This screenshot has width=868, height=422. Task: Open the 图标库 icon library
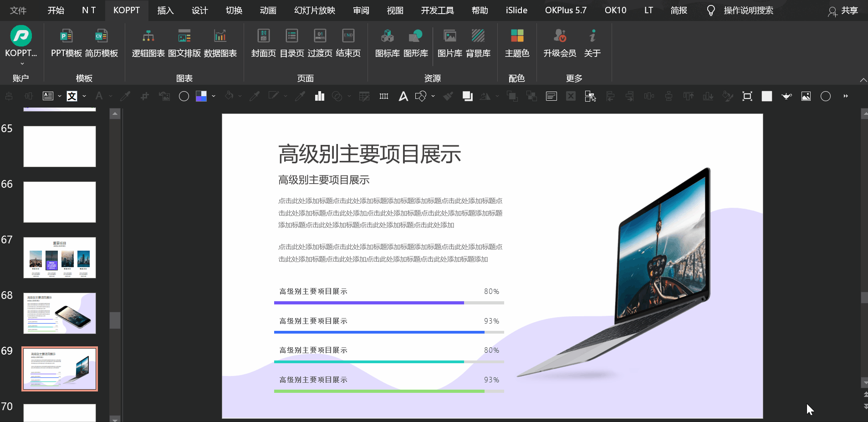(388, 43)
